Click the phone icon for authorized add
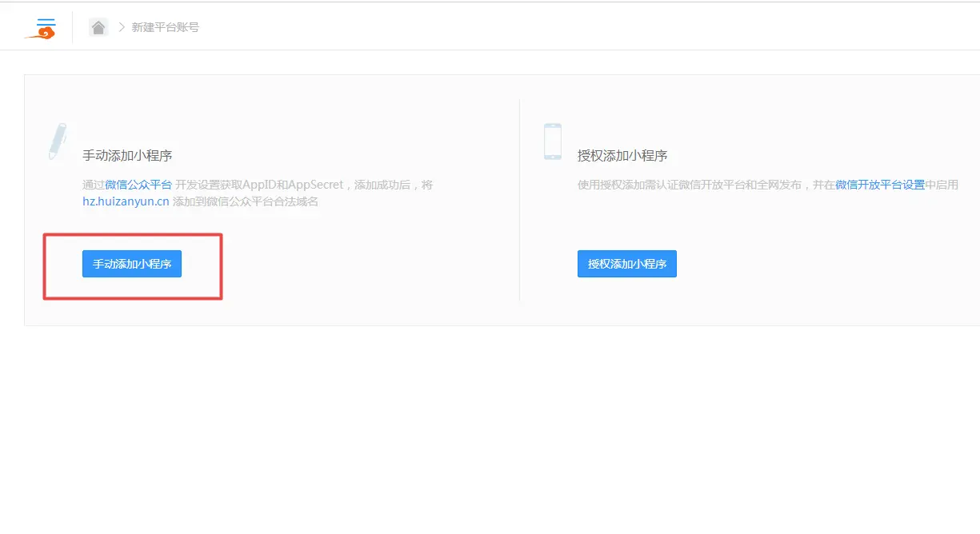Viewport: 980px width, 534px height. tap(552, 141)
